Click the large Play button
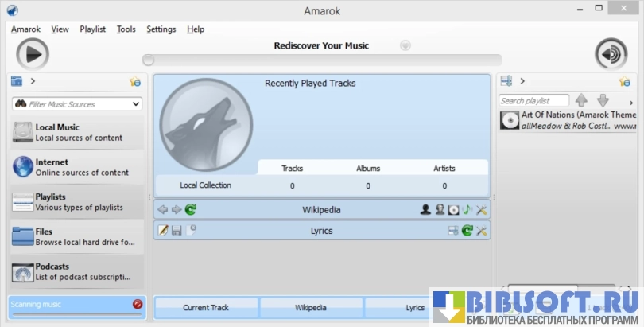644x327 pixels. pos(33,54)
